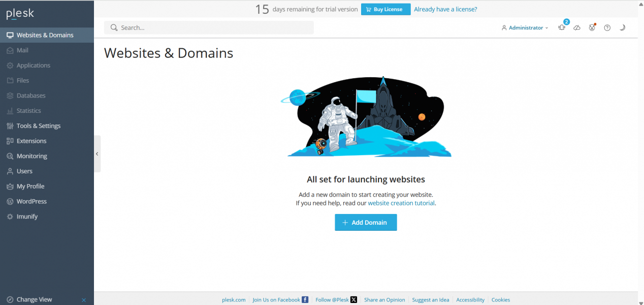Go to Websites & Domains in sidebar
644x305 pixels.
(x=47, y=35)
